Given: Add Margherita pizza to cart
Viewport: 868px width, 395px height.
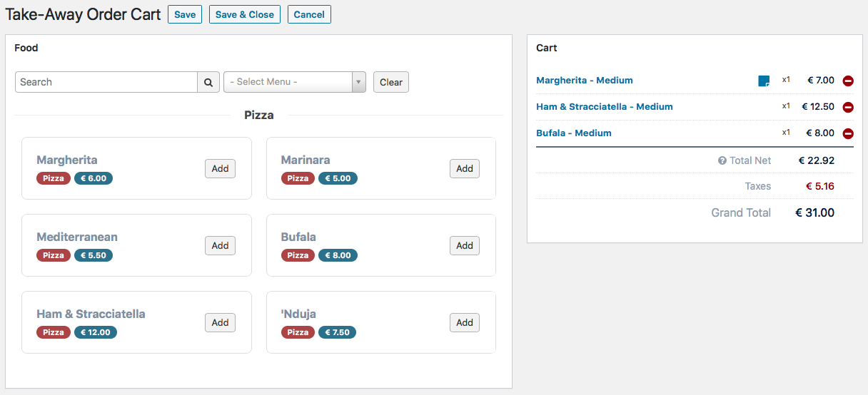Looking at the screenshot, I should (220, 168).
